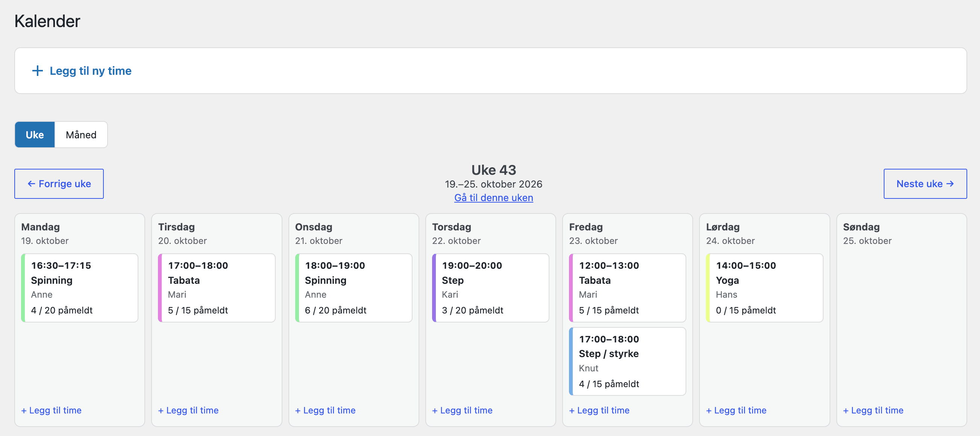Click the 22. oktober date label

[456, 241]
